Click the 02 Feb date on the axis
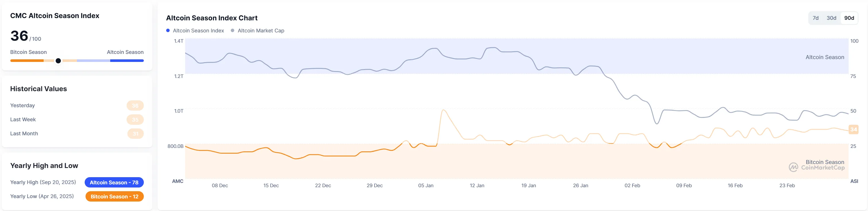The height and width of the screenshot is (211, 868). click(632, 186)
